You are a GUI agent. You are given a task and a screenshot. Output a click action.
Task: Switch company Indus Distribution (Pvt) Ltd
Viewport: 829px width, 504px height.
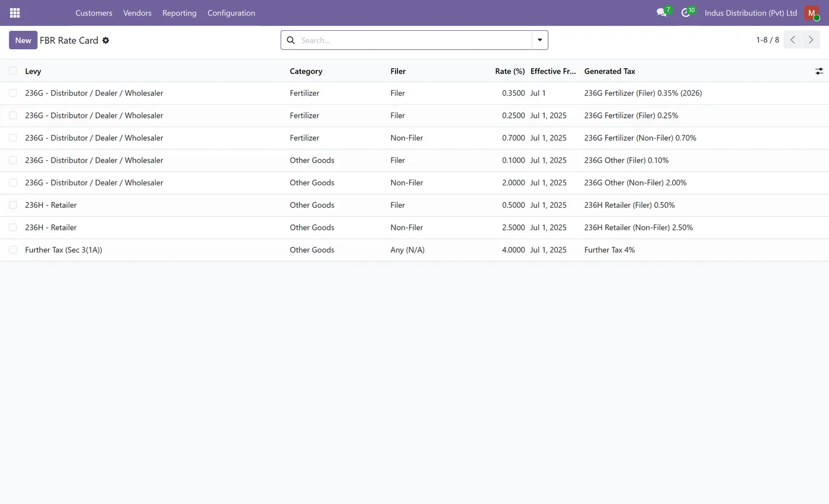tap(750, 12)
